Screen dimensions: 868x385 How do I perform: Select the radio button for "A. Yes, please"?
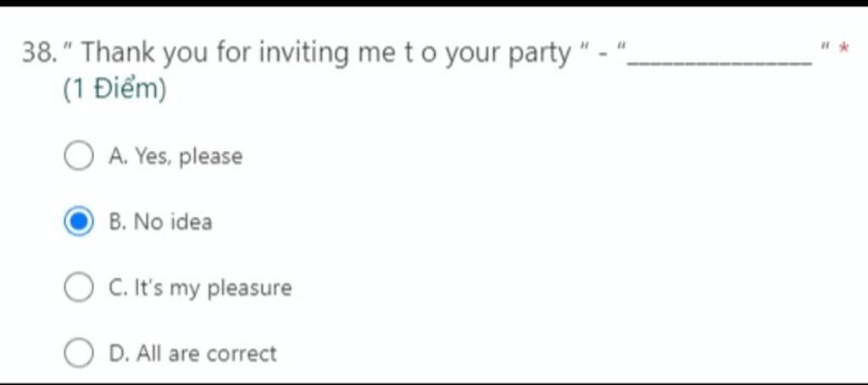click(78, 156)
